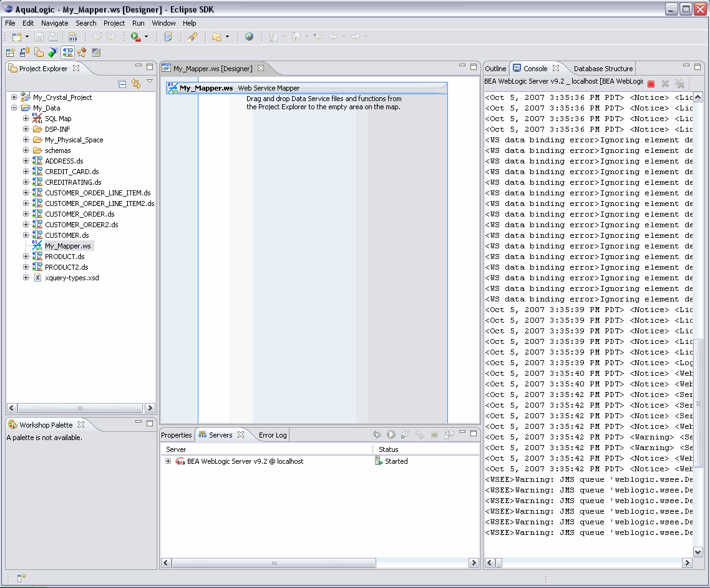Click the Status column header
710x588 pixels.
click(x=389, y=449)
